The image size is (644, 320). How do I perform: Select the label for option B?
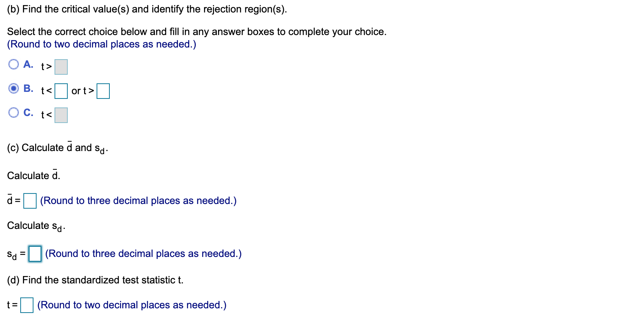pyautogui.click(x=28, y=89)
